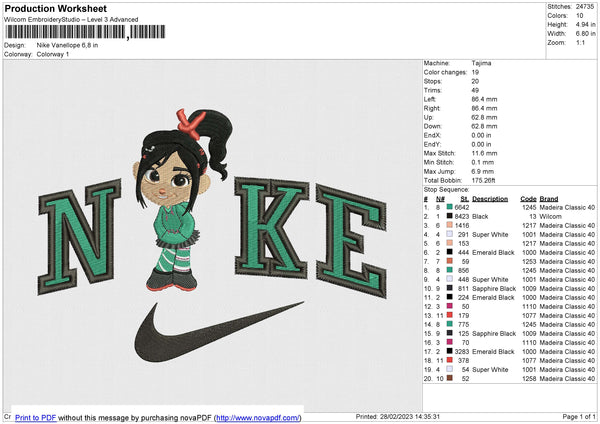Select the EndX value 0.00 in

(x=481, y=135)
